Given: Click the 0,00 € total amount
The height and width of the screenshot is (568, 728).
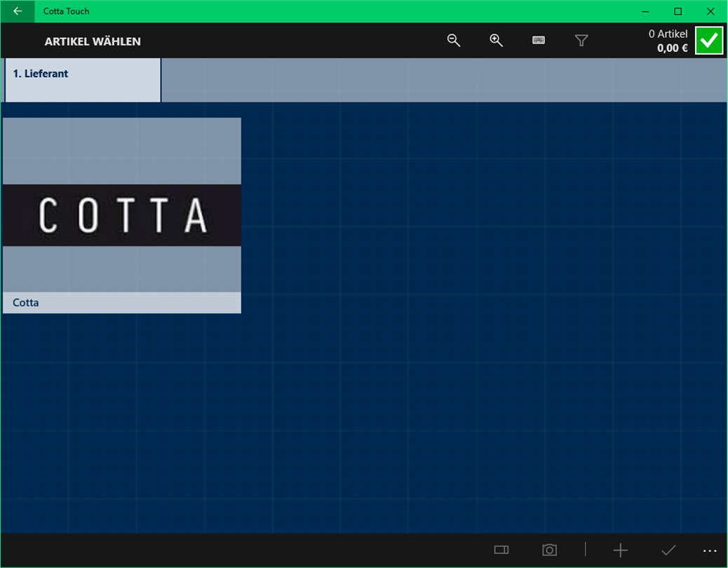Looking at the screenshot, I should coord(673,48).
